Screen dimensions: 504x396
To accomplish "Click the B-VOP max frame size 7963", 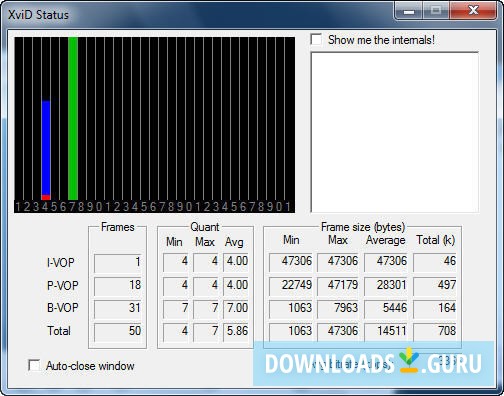I will [x=337, y=309].
